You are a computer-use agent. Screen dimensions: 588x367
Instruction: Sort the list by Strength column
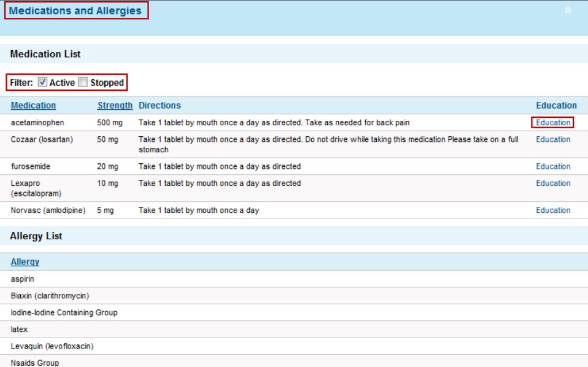pos(115,105)
